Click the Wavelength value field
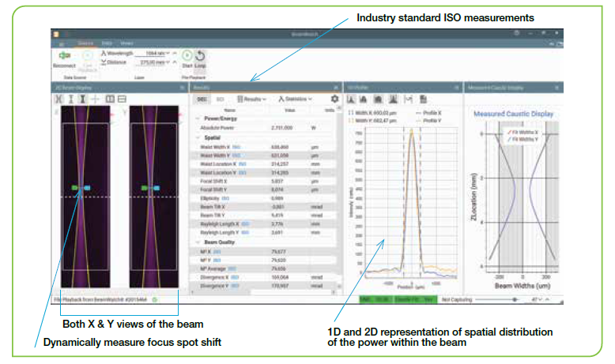This screenshot has width=615, height=364. (x=154, y=52)
